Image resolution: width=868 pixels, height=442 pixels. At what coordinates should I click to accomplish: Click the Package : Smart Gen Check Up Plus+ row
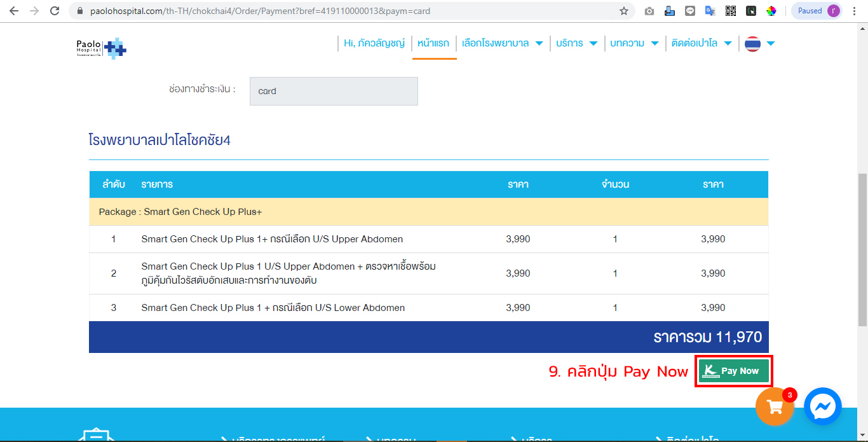429,212
